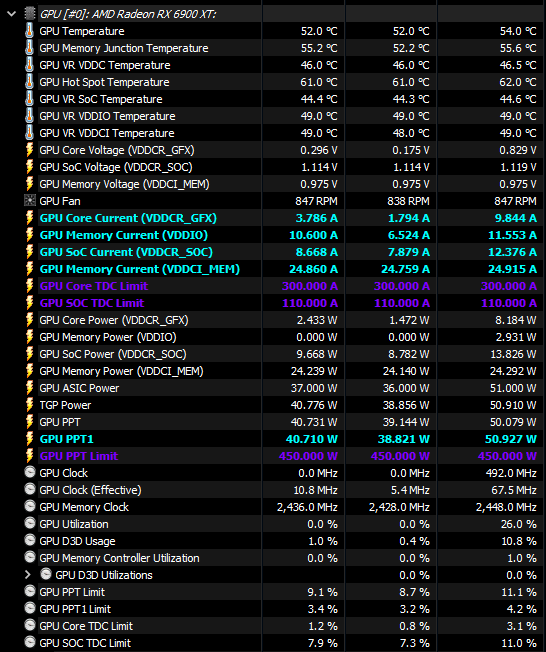Click the 2,436.0 MHz memory clock value

307,507
